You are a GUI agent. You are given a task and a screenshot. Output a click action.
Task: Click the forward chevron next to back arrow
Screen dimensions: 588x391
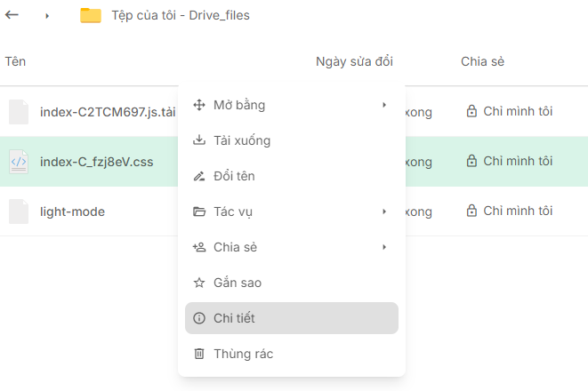(47, 16)
